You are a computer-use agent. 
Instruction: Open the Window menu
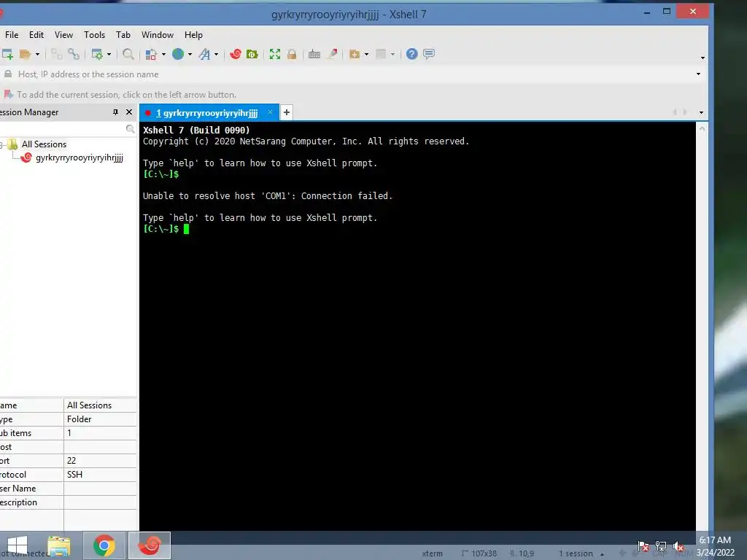click(x=158, y=35)
